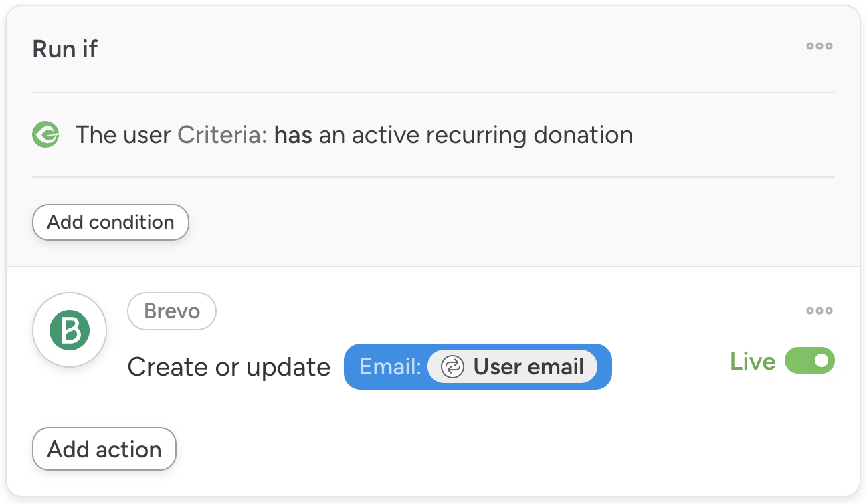Click 'The user' condition text
This screenshot has height=504, width=867.
coord(122,135)
